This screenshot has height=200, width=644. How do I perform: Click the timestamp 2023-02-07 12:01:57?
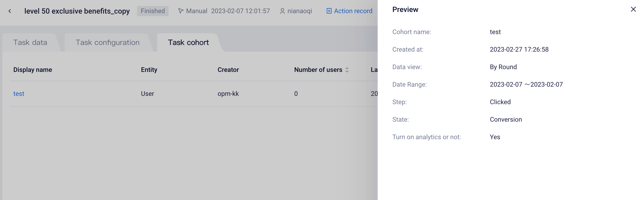[x=241, y=11]
